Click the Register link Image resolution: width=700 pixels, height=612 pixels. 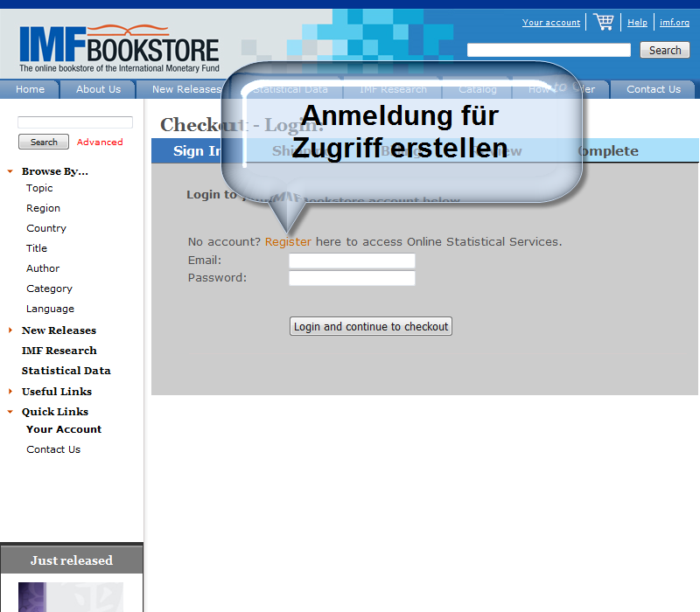tap(288, 241)
